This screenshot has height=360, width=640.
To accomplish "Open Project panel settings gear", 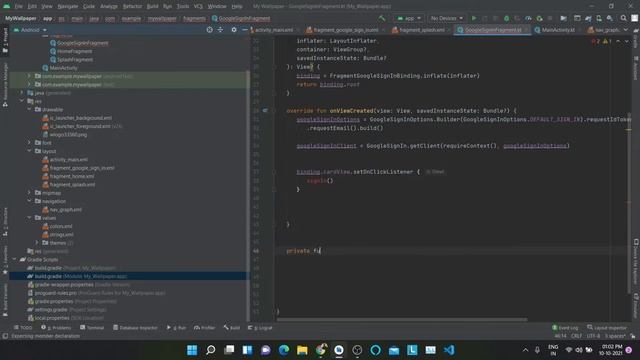I will 233,30.
